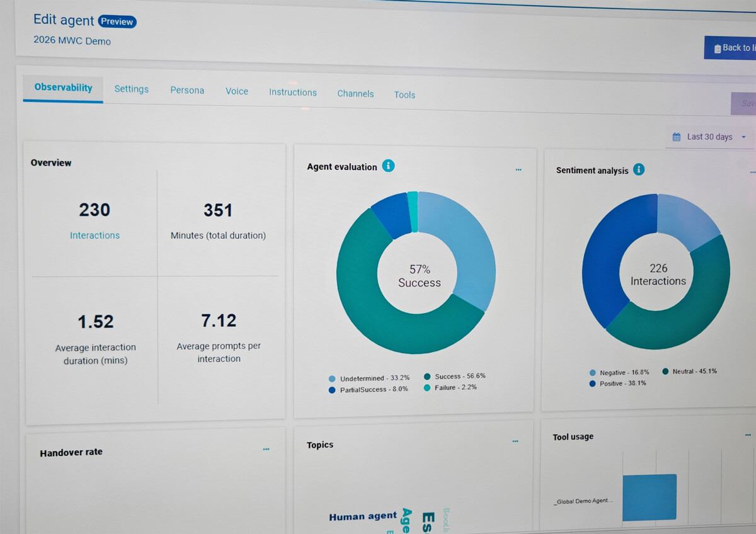Open the Instructions tab
The image size is (756, 534).
[x=293, y=92]
